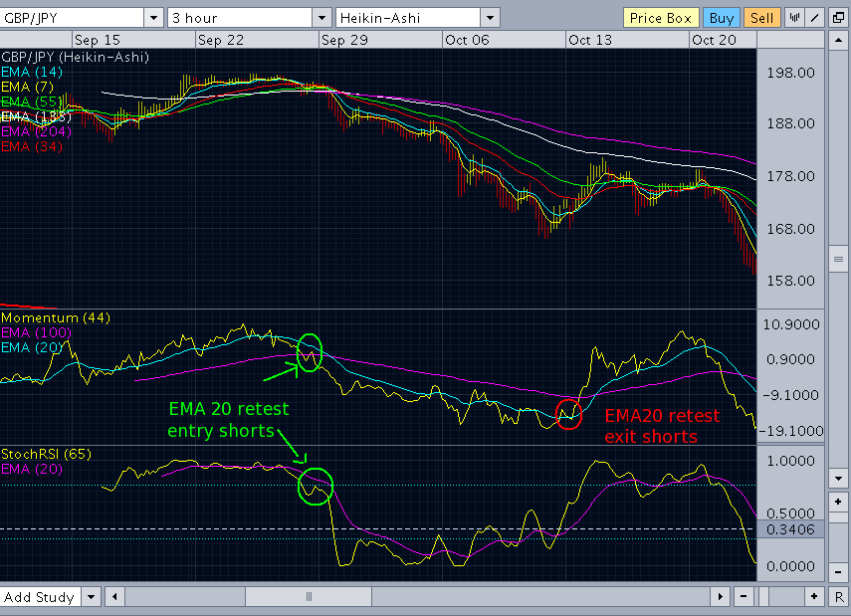Click the vertical scrollbar up arrow
This screenshot has height=616, width=851.
click(838, 40)
